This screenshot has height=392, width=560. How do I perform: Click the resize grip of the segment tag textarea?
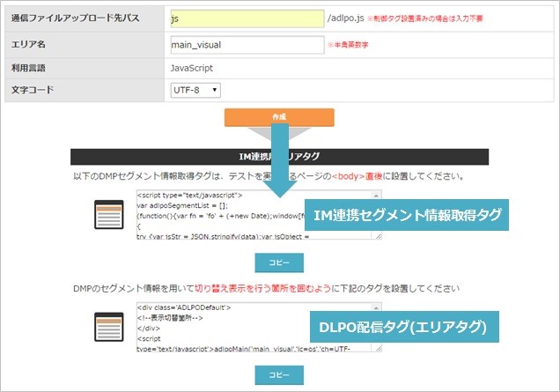(379, 236)
